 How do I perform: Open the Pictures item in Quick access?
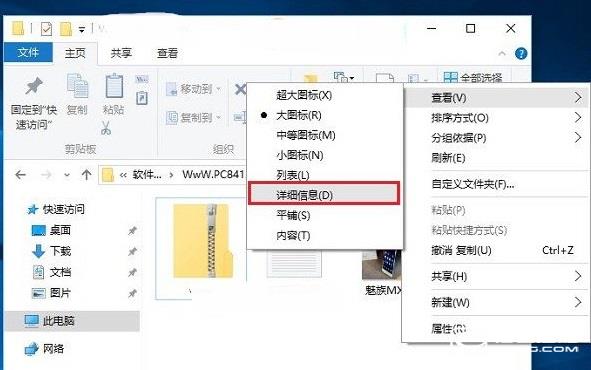pyautogui.click(x=51, y=293)
